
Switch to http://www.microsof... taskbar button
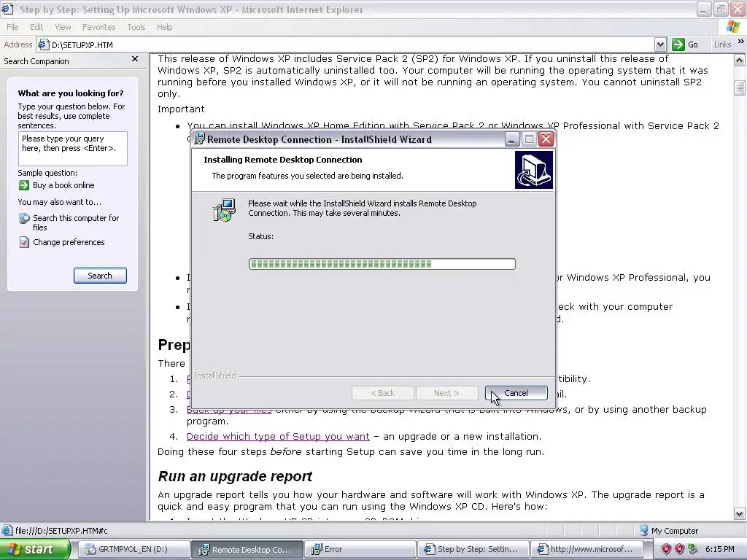587,549
